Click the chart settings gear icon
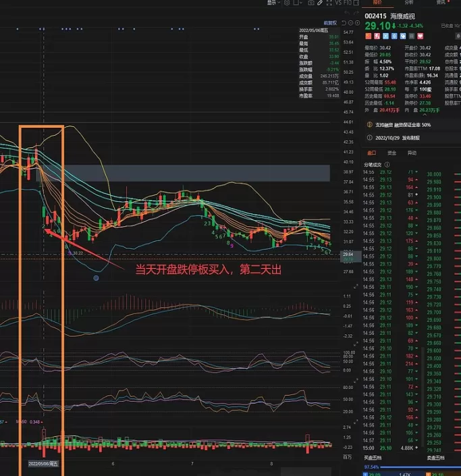Viewport: 461px width, 476px height. pos(287,3)
